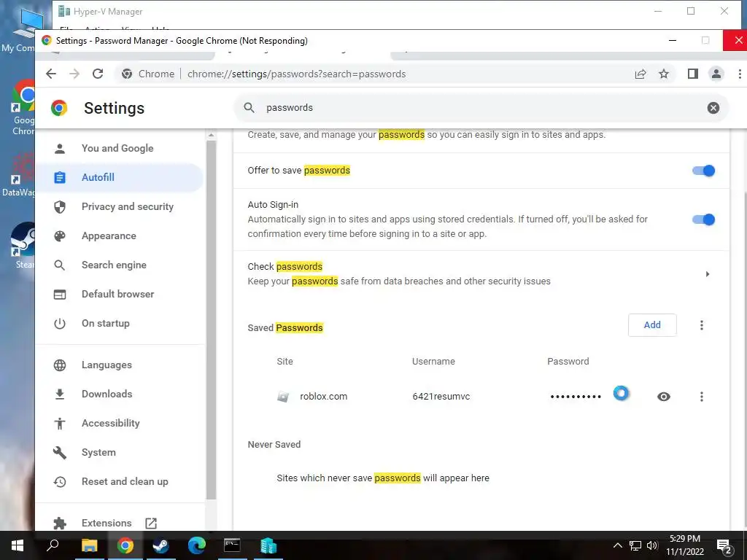Open more actions for roblox.com password
Screen dimensions: 747x560
pyautogui.click(x=701, y=397)
